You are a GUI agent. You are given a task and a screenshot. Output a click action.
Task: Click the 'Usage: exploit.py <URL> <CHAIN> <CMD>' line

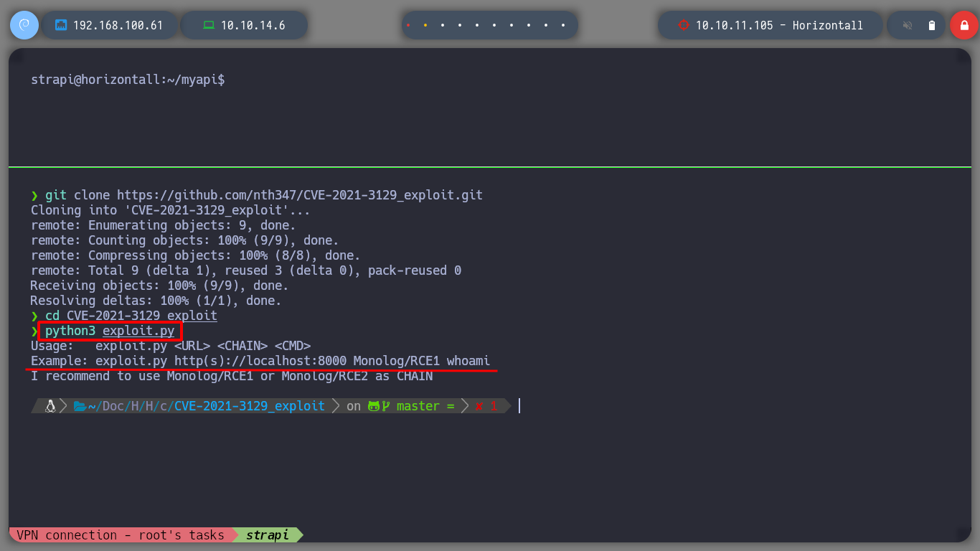pyautogui.click(x=171, y=346)
